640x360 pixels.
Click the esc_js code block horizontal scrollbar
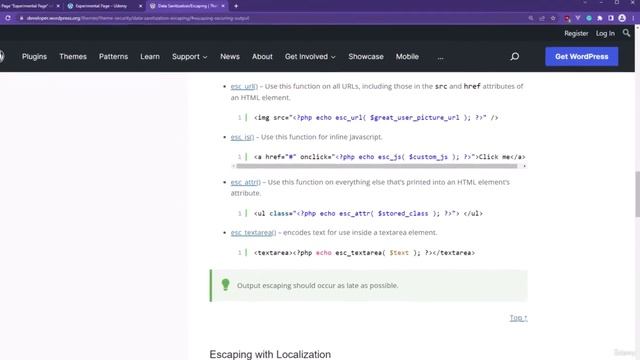(377, 166)
